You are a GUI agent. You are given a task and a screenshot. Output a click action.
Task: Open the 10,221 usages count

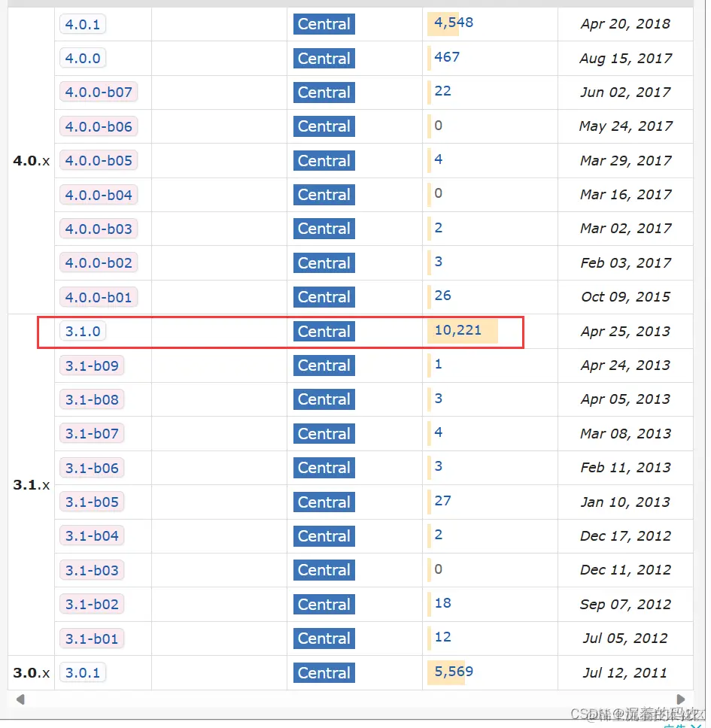coord(458,329)
